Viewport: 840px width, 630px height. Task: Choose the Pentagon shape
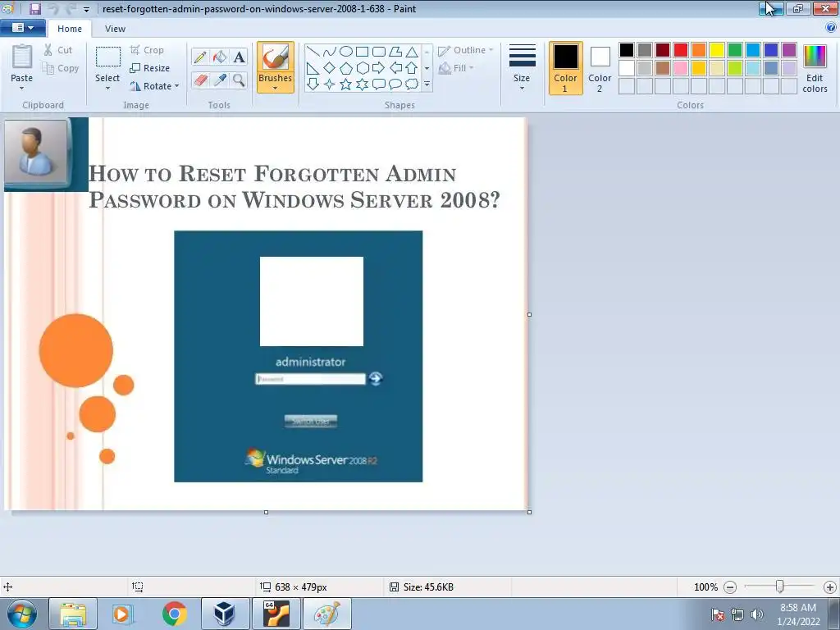pyautogui.click(x=346, y=68)
